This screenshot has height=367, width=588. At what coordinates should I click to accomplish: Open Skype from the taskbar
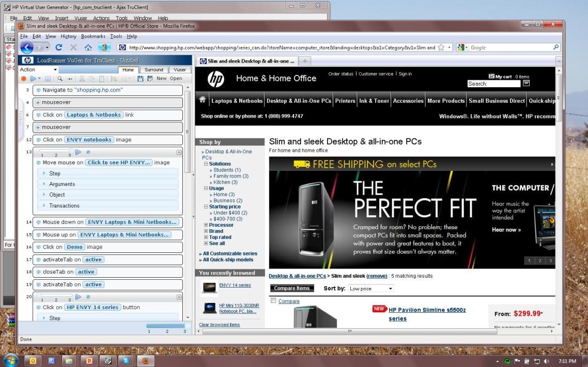click(126, 361)
